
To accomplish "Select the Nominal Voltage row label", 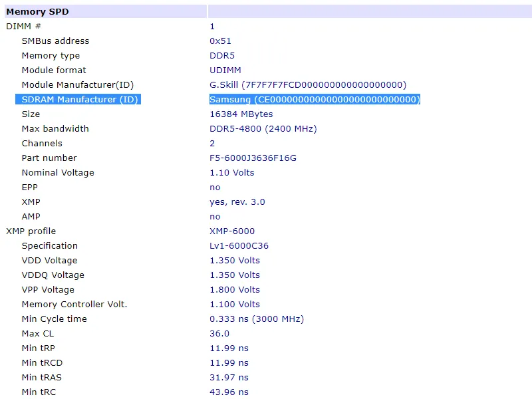I will pos(58,172).
